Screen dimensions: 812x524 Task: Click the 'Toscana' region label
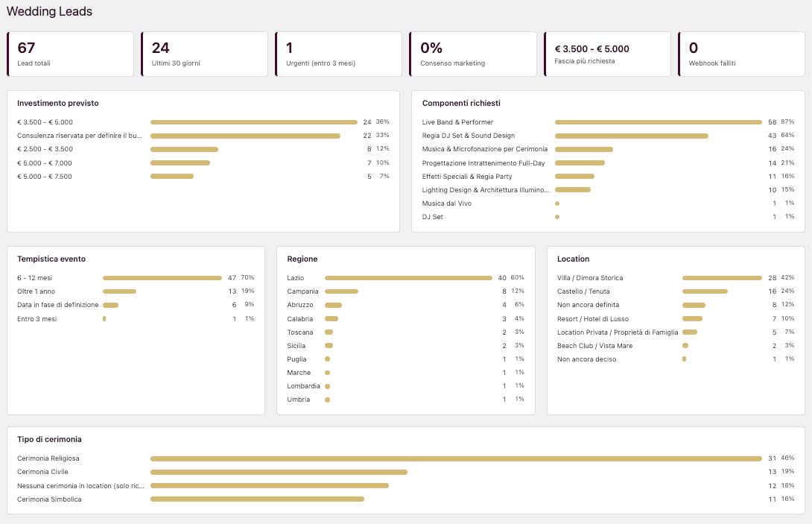[300, 332]
